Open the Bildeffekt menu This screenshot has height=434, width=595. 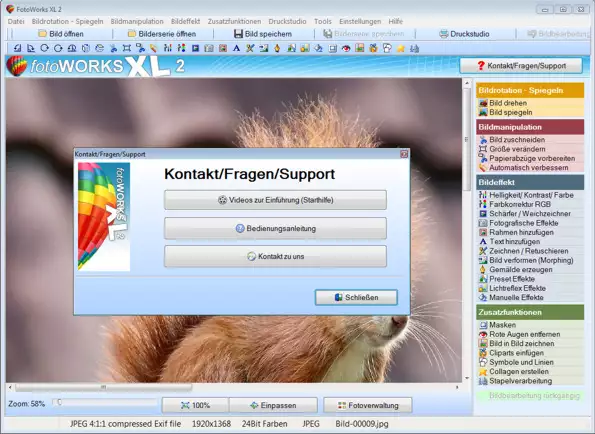pos(185,22)
